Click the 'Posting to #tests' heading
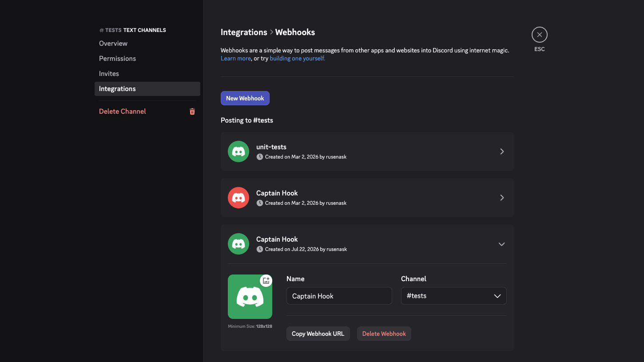This screenshot has width=644, height=362. [x=247, y=120]
